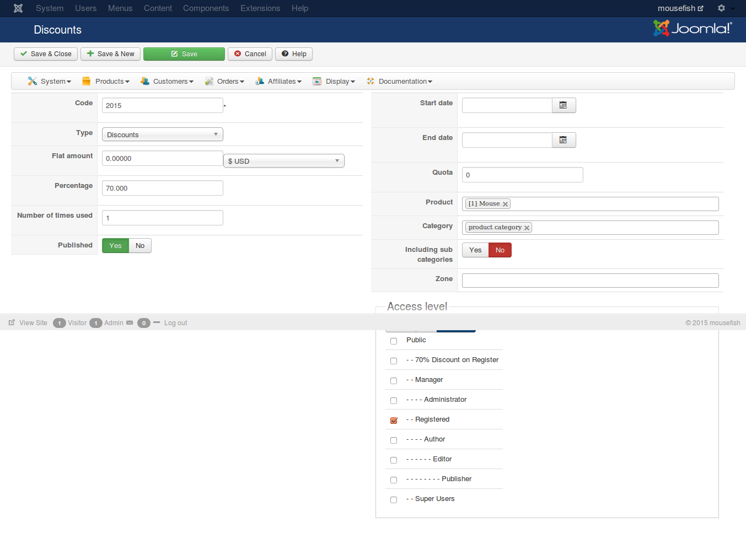The height and width of the screenshot is (560, 746).
Task: Click into the Percentage field
Action: 163,188
